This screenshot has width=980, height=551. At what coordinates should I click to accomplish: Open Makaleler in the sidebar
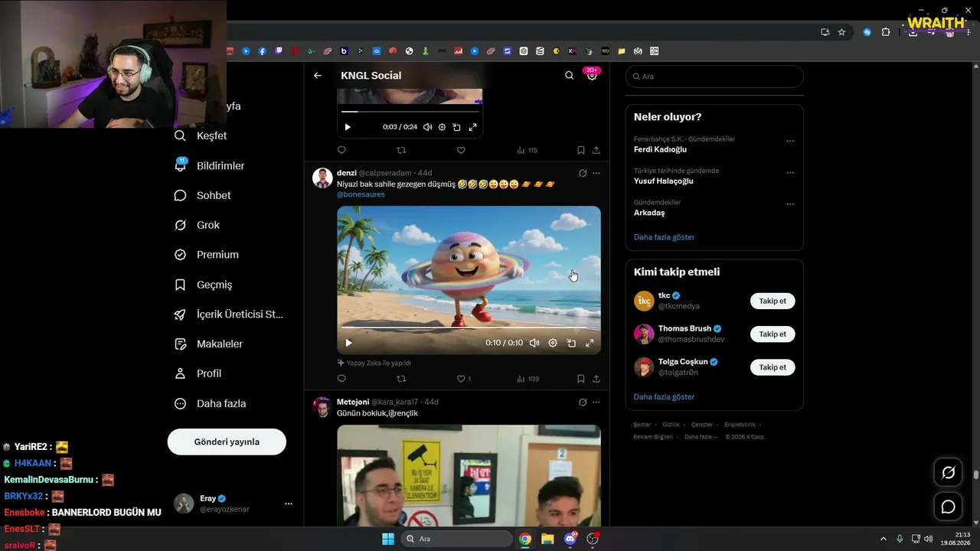[x=208, y=344]
